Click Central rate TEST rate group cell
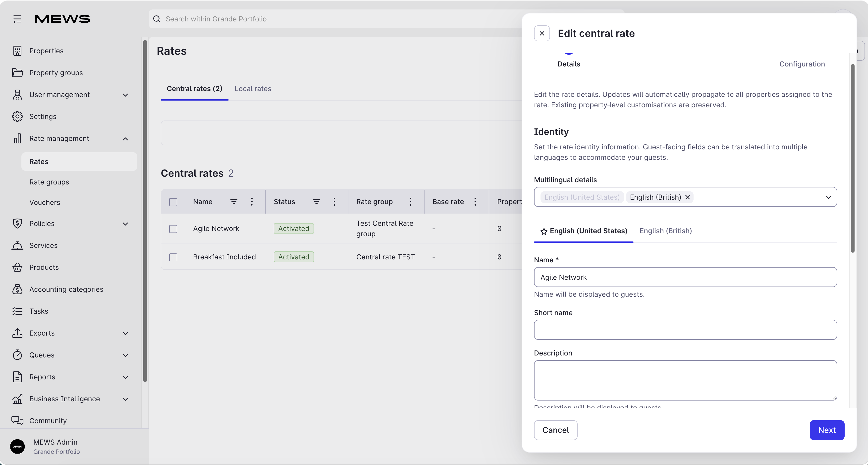Image resolution: width=868 pixels, height=465 pixels. coord(385,257)
